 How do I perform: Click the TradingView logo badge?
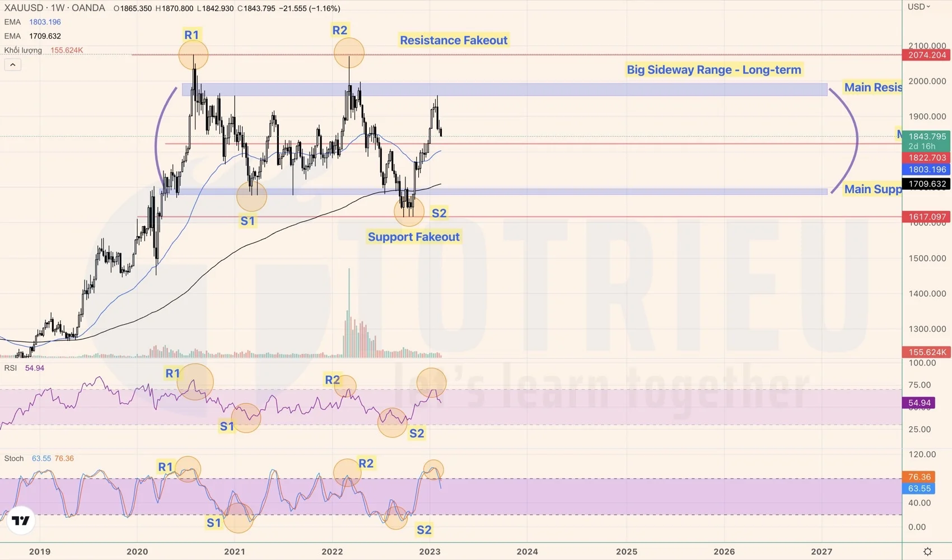[x=21, y=521]
